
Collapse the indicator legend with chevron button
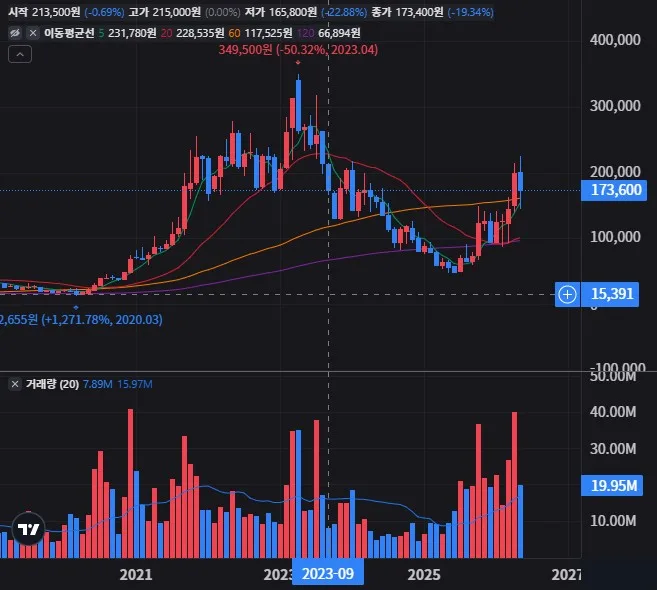(20, 54)
